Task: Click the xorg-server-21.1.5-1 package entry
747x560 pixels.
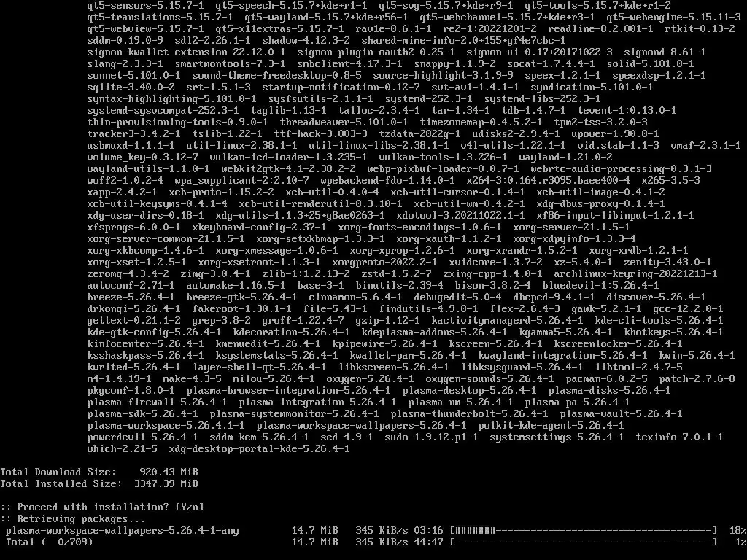Action: point(571,227)
